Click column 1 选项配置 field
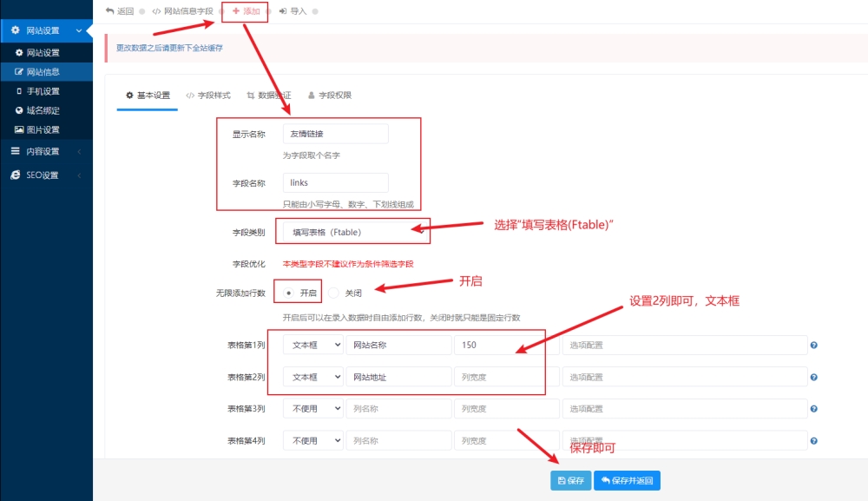 [x=685, y=345]
